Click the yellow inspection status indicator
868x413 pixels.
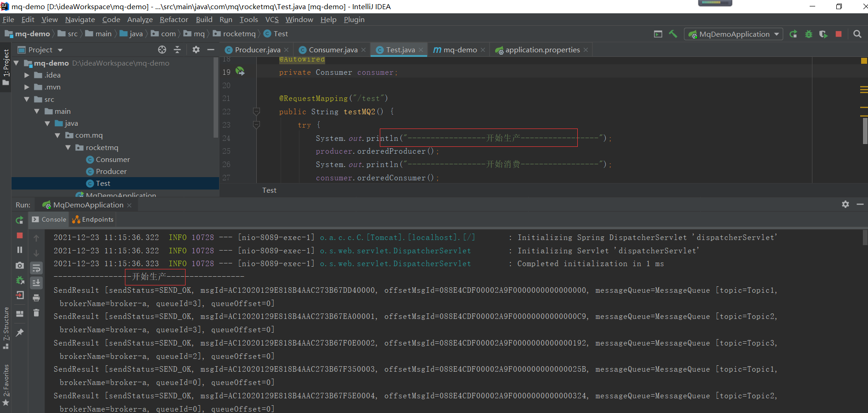(864, 61)
